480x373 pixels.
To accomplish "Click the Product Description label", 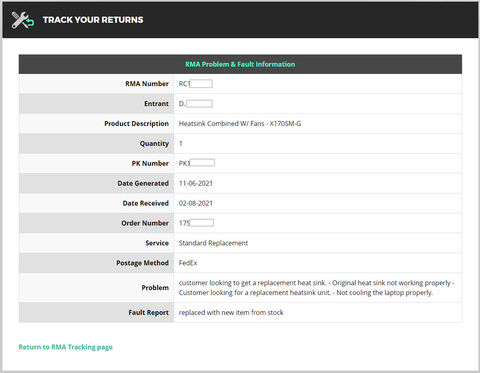I will click(137, 124).
